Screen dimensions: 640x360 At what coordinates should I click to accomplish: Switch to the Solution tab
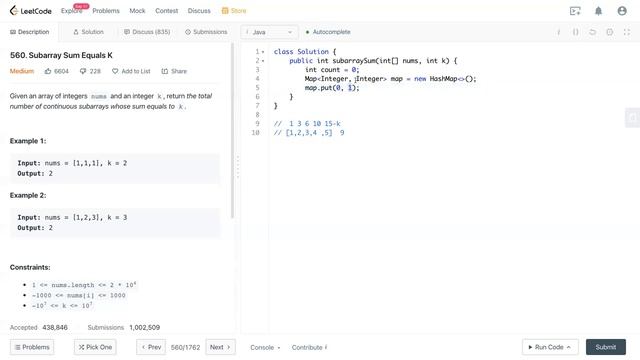(88, 32)
